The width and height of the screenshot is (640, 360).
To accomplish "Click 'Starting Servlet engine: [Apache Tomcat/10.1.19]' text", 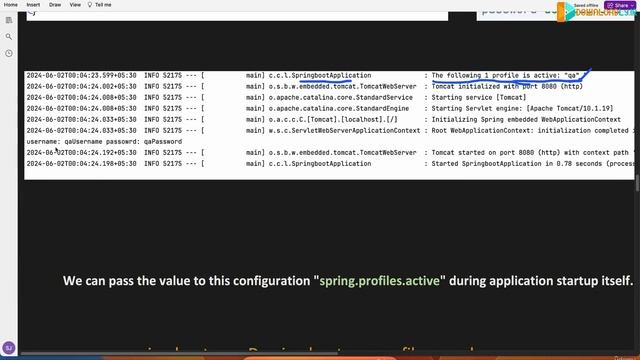I will click(x=522, y=109).
